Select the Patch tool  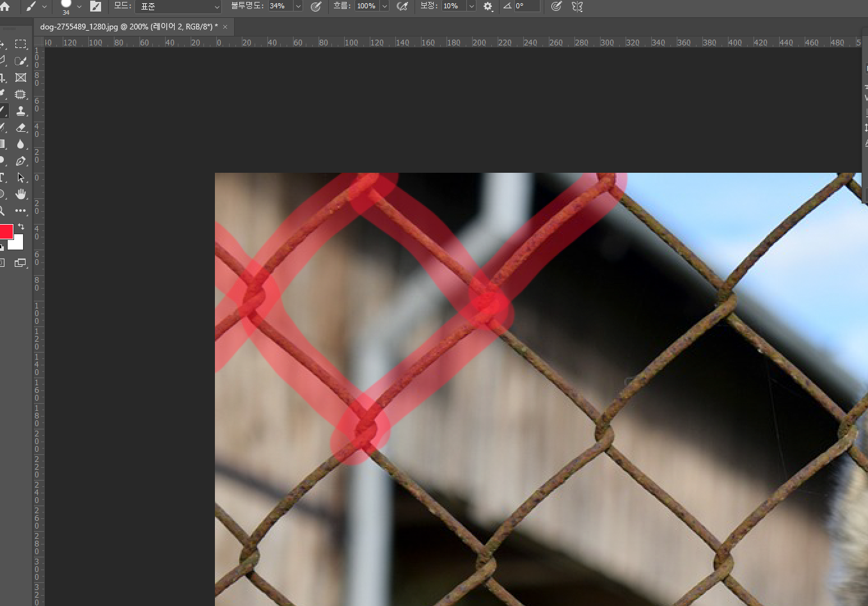[21, 94]
